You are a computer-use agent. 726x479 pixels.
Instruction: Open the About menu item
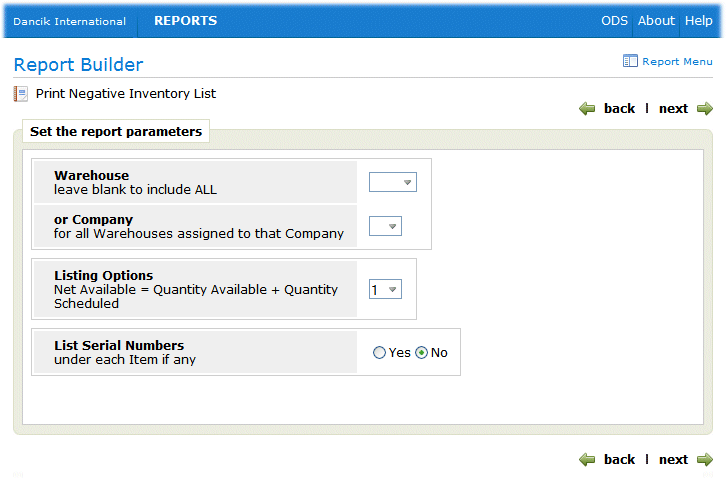tap(656, 21)
